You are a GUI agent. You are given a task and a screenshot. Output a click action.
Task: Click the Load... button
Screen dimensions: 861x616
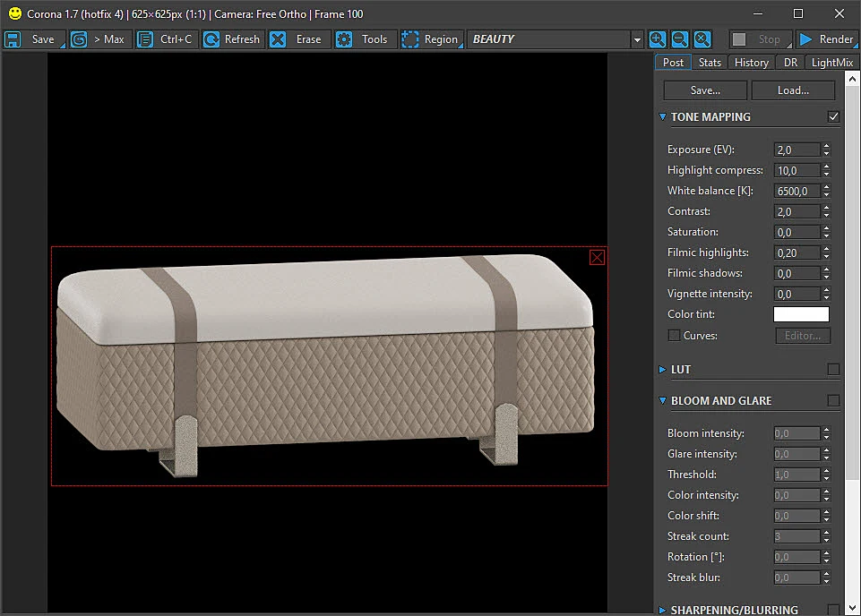tap(793, 90)
